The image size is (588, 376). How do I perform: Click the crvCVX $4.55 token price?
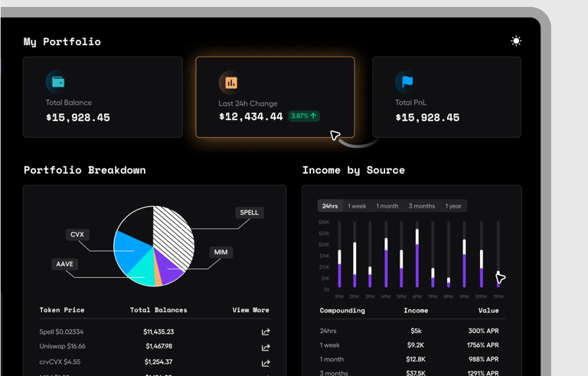point(60,361)
